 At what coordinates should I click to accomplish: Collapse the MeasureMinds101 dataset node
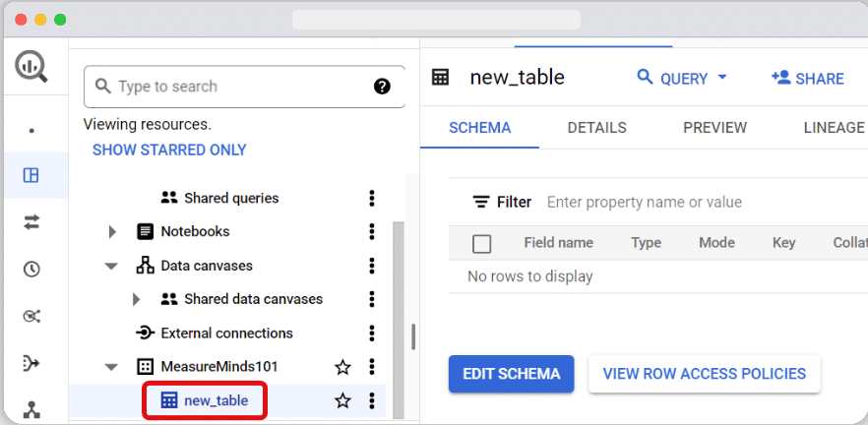tap(111, 367)
